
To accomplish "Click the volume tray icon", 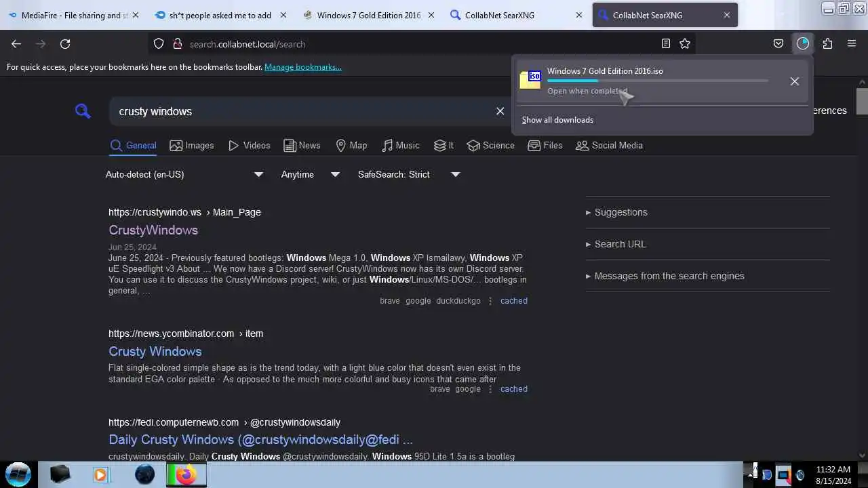I will (x=800, y=475).
